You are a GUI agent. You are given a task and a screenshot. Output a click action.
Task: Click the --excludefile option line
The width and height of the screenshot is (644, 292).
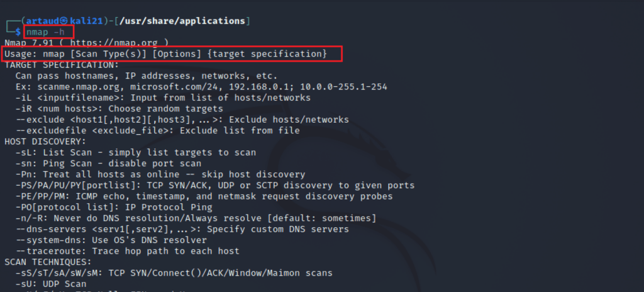click(x=158, y=131)
